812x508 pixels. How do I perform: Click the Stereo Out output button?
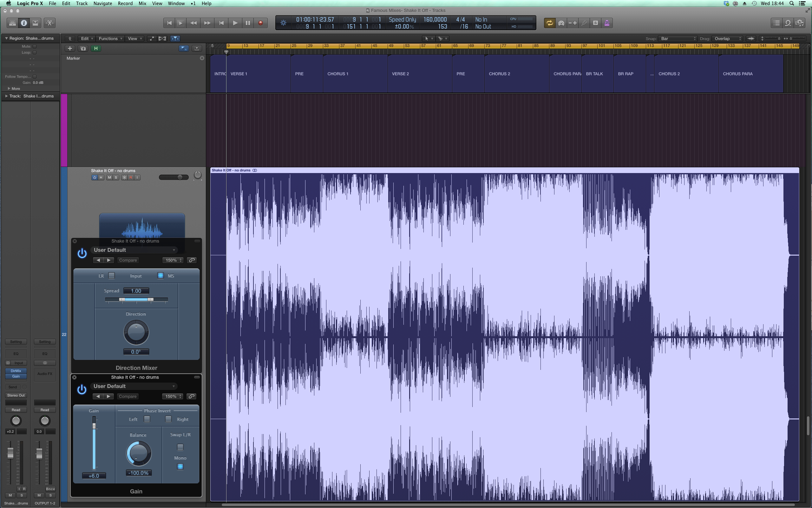tap(16, 395)
